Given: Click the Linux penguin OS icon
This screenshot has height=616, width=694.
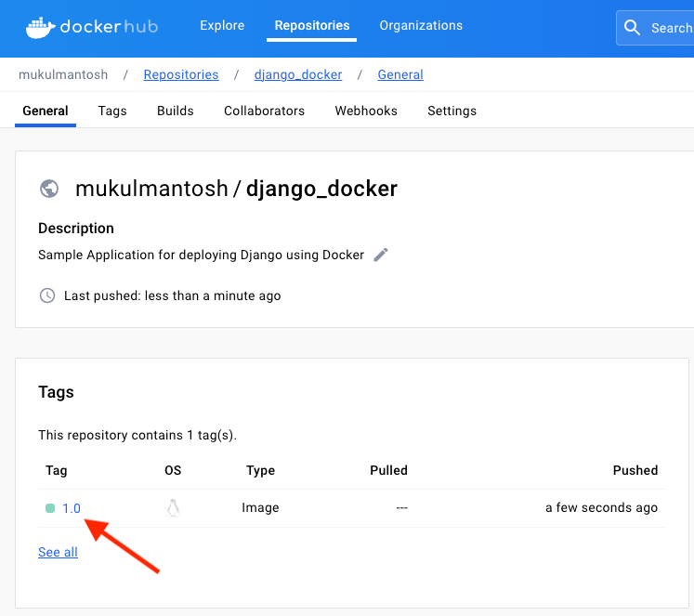Looking at the screenshot, I should (173, 508).
